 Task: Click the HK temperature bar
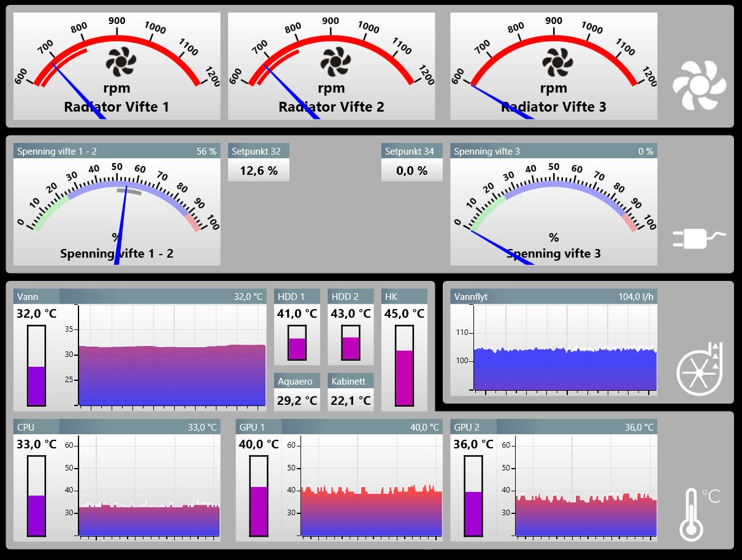(x=404, y=366)
